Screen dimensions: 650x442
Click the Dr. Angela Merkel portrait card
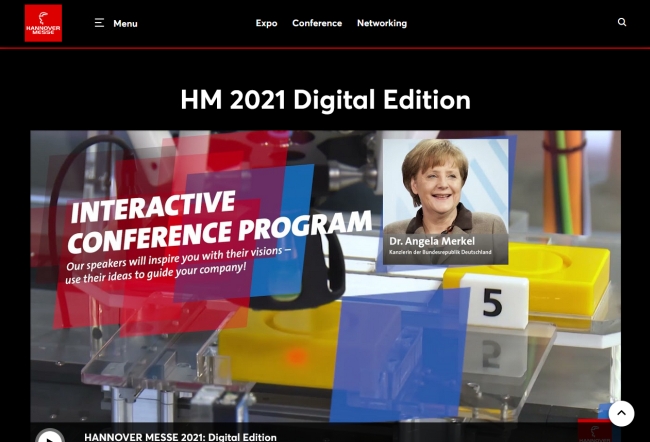(x=446, y=202)
